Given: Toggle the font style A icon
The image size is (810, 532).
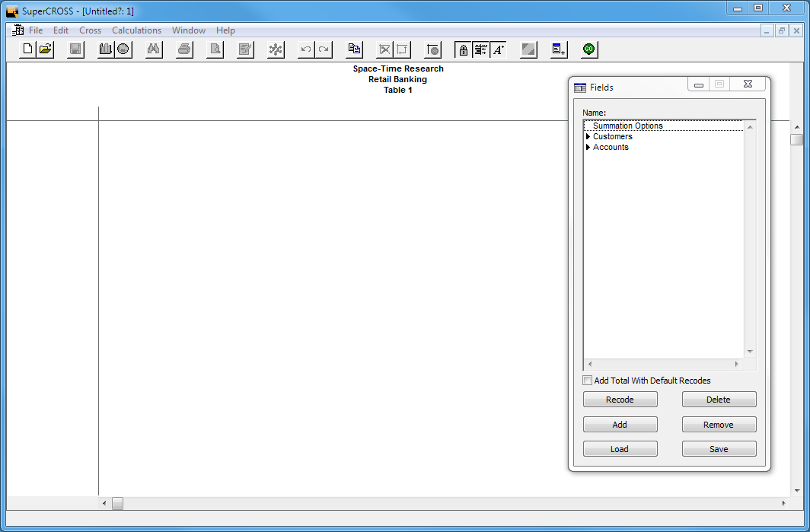Looking at the screenshot, I should (498, 49).
